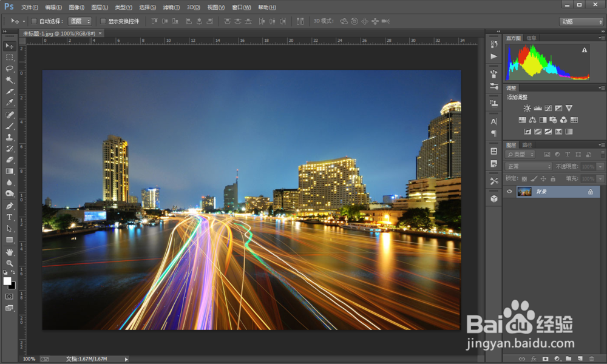Select the Hand tool

click(x=9, y=252)
